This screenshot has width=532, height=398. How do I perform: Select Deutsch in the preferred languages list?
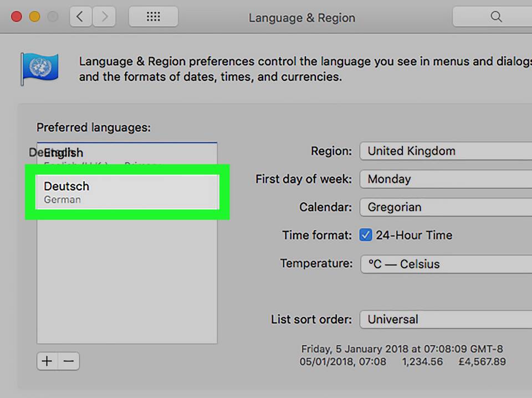[x=127, y=192]
